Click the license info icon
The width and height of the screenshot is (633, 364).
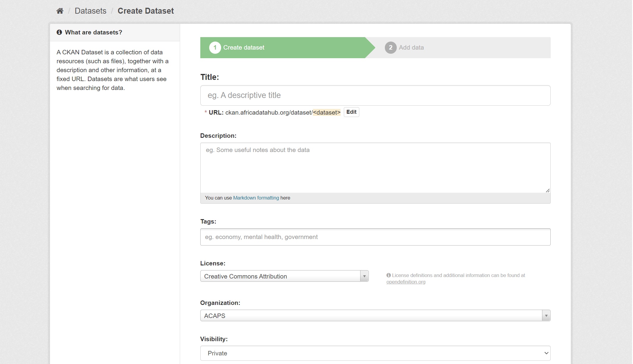(388, 275)
